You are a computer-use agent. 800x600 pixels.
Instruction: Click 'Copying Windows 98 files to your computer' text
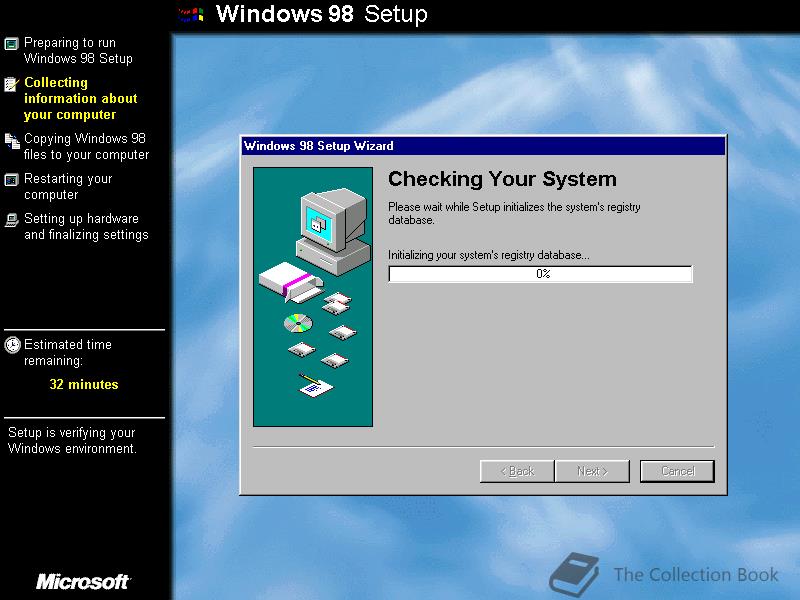pyautogui.click(x=87, y=146)
